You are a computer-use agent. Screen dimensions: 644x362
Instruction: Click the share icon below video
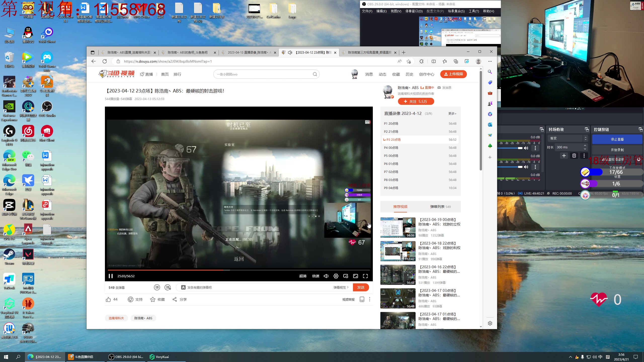point(175,299)
